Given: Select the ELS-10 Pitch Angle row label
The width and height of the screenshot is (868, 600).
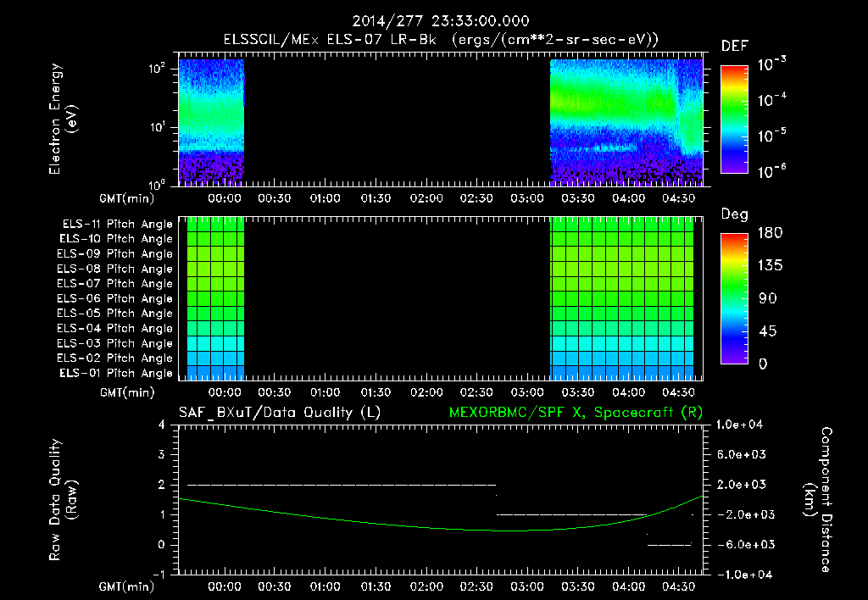Looking at the screenshot, I should tap(116, 239).
